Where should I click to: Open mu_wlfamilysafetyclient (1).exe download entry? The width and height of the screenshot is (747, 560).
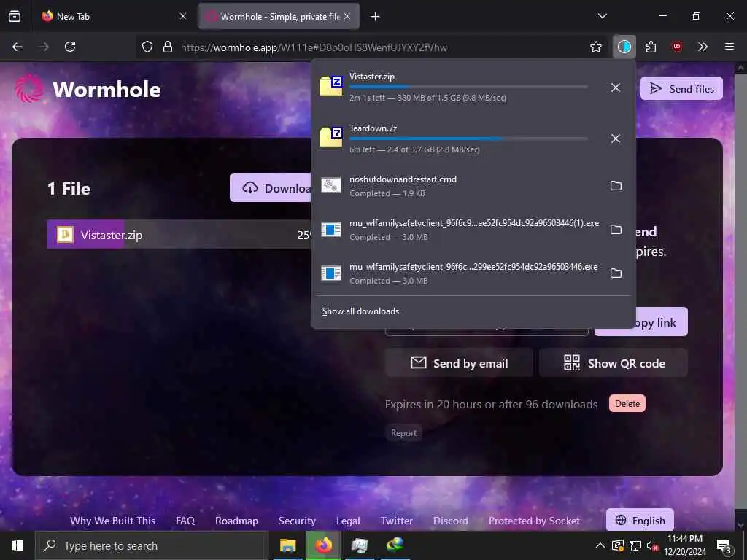457,230
